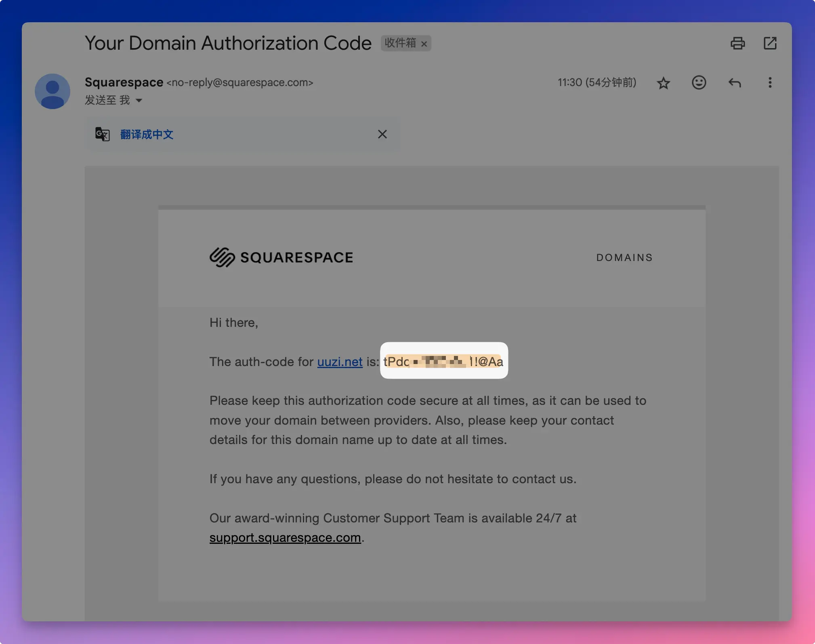The width and height of the screenshot is (815, 644).
Task: Click the Your Domain Authorization Code subject
Action: tap(228, 43)
